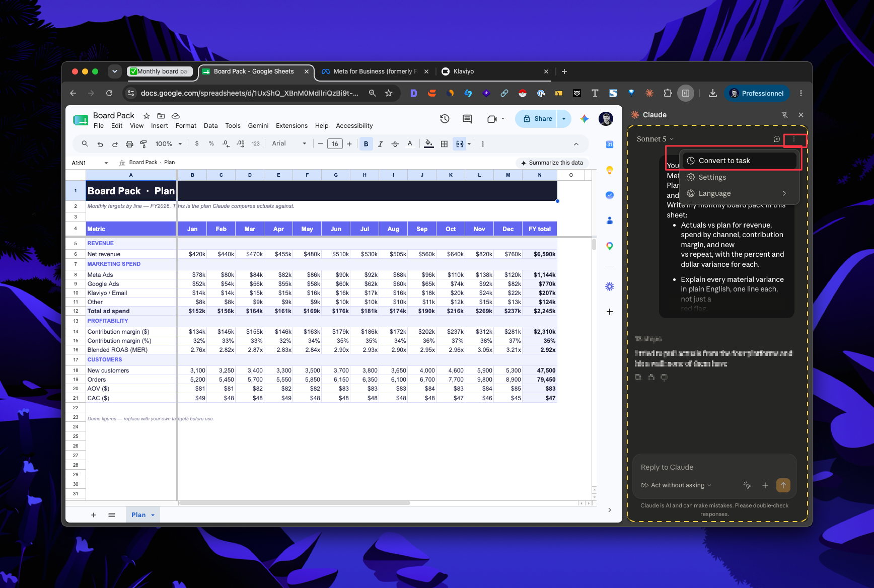Open the fill color picker
Viewport: 874px width, 588px height.
pos(428,144)
